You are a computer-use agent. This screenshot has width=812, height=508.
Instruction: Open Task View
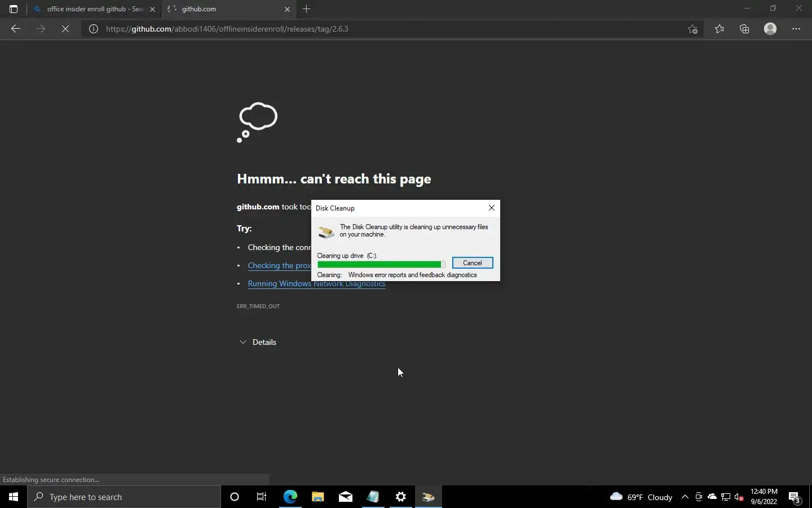point(262,497)
